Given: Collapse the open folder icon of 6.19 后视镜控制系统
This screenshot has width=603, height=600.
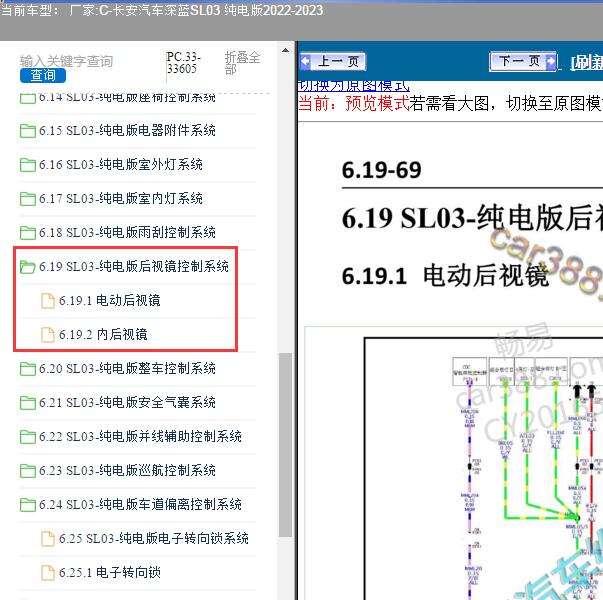Looking at the screenshot, I should click(x=28, y=267).
